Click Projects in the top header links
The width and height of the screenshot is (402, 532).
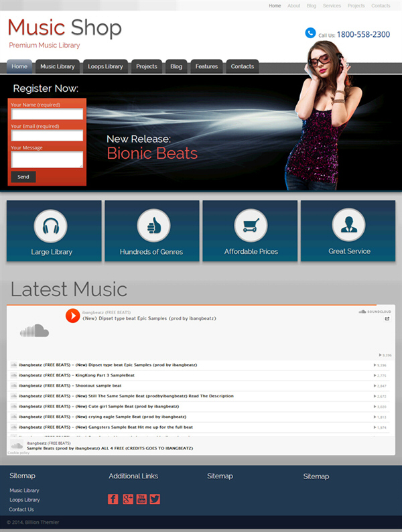pyautogui.click(x=356, y=6)
